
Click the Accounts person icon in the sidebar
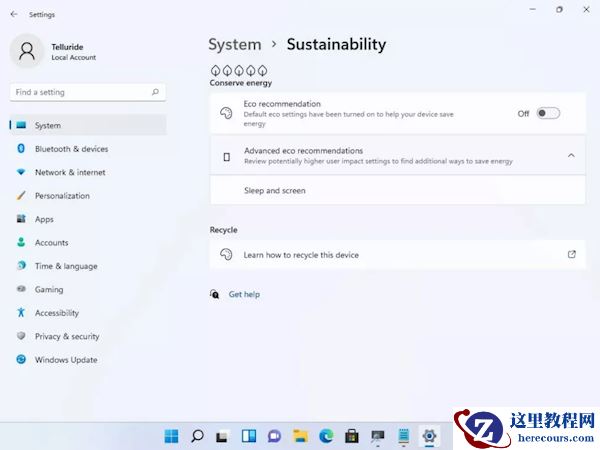[21, 242]
